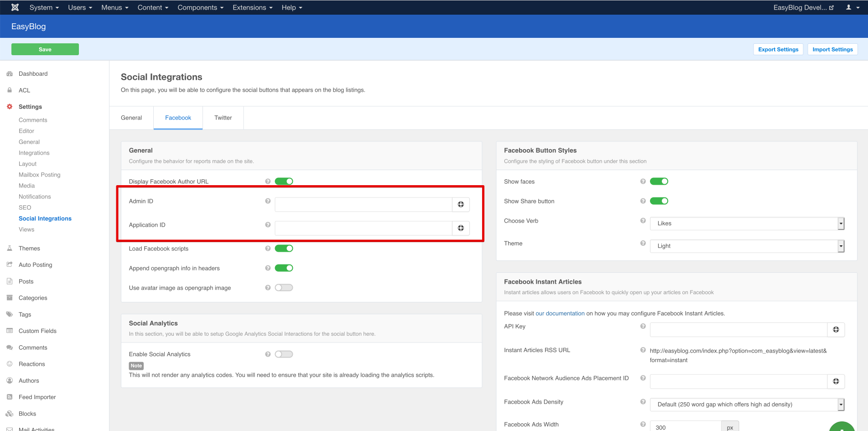868x431 pixels.
Task: Toggle Append opengraph info in headers
Action: pos(284,268)
